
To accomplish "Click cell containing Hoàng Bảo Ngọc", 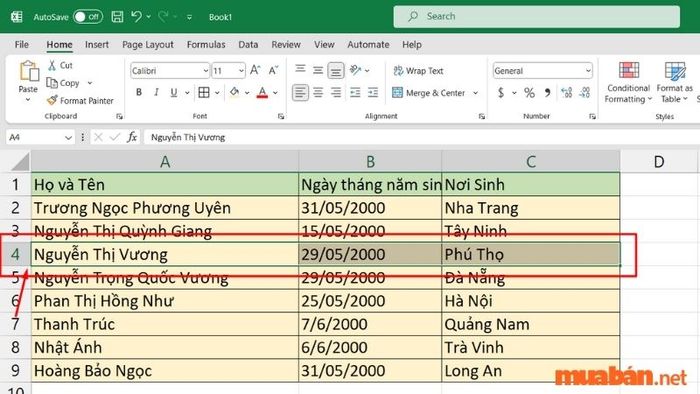I will [165, 371].
